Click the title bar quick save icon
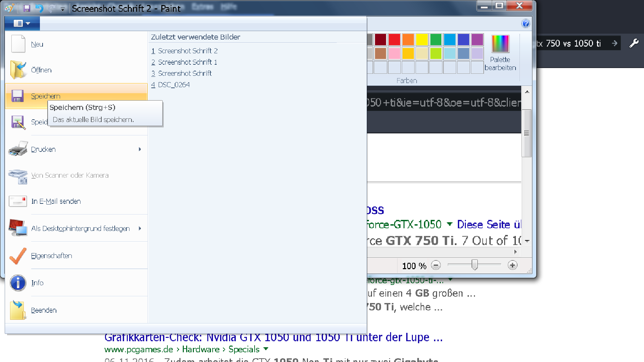The height and width of the screenshot is (362, 644). pos(27,8)
